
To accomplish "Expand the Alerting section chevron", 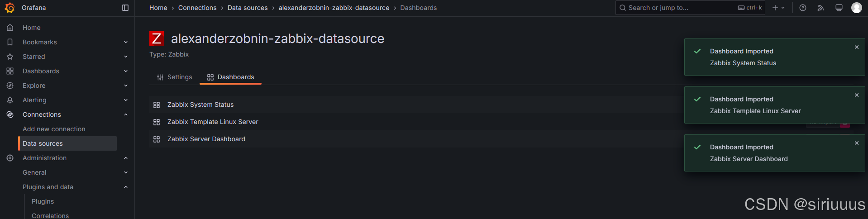I will click(126, 100).
